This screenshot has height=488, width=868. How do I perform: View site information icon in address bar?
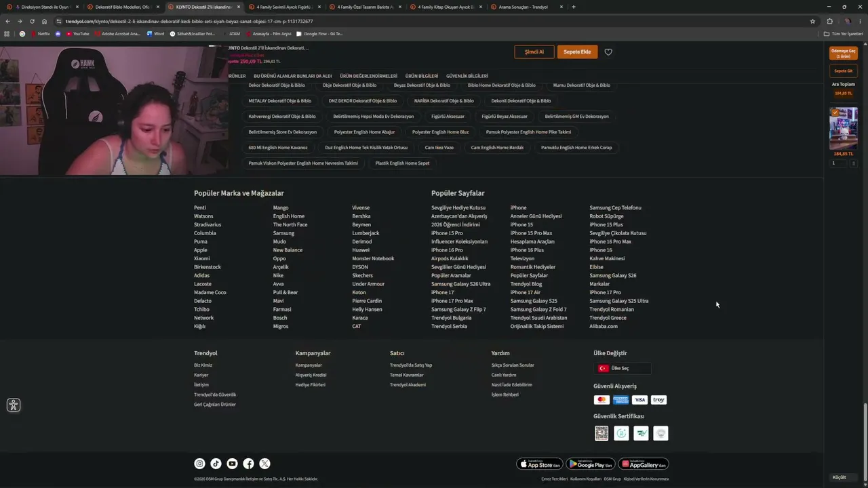point(59,21)
